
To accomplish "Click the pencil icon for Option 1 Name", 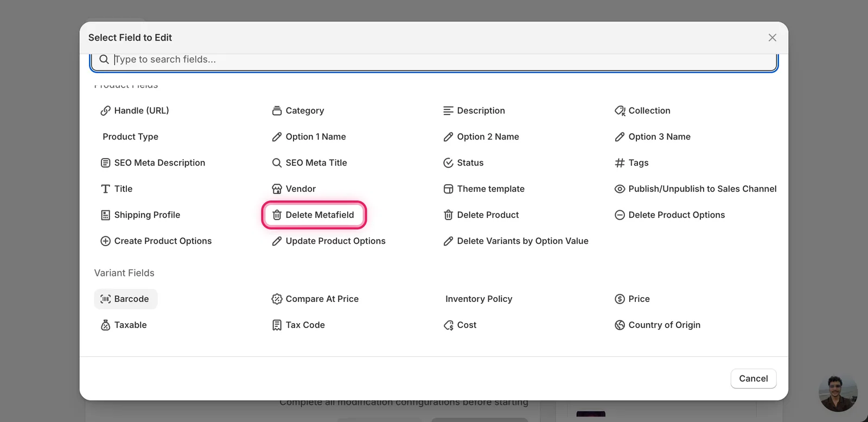I will coord(277,137).
